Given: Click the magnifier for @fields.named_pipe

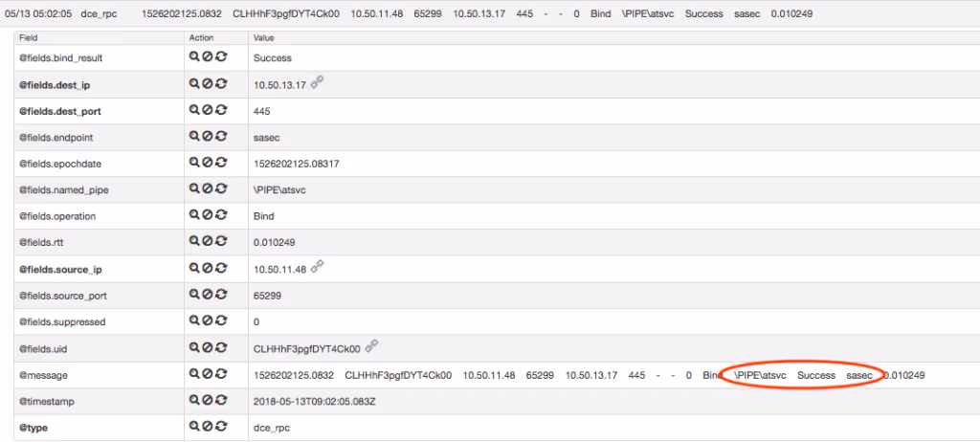Looking at the screenshot, I should [x=194, y=188].
